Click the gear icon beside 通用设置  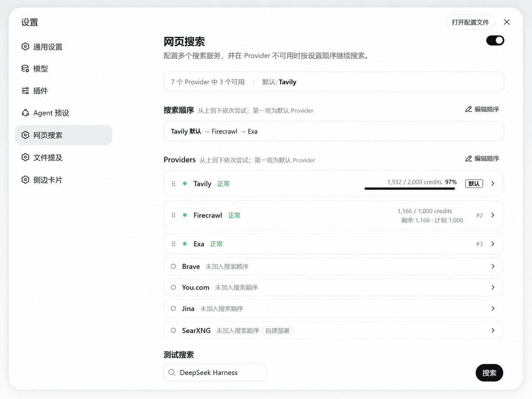point(25,47)
